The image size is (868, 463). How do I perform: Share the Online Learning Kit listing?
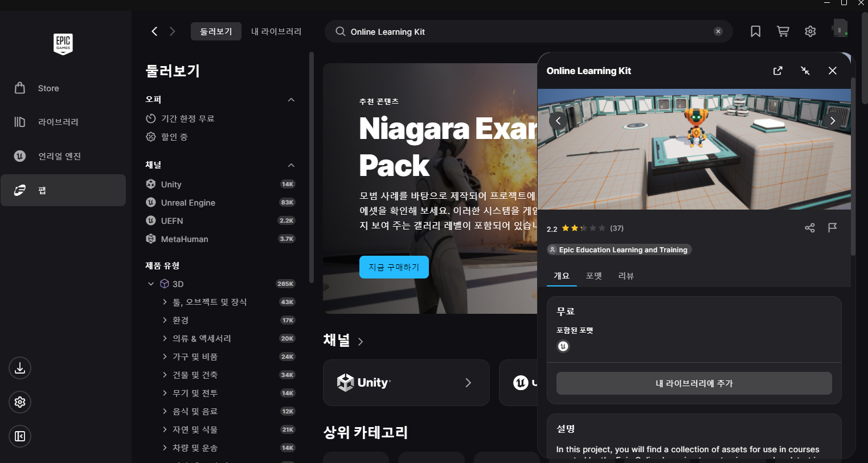pyautogui.click(x=810, y=228)
